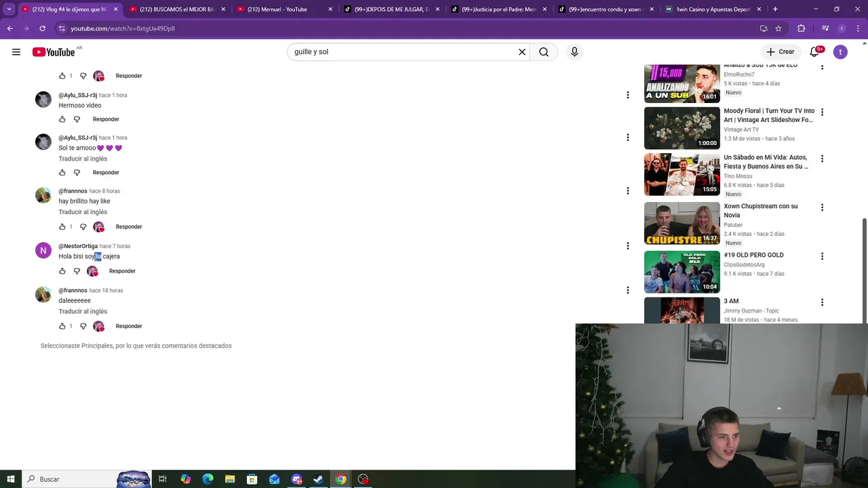Switch to 'DEPOIS DE ME JULGAR' tab
This screenshot has width=868, height=488.
(391, 9)
